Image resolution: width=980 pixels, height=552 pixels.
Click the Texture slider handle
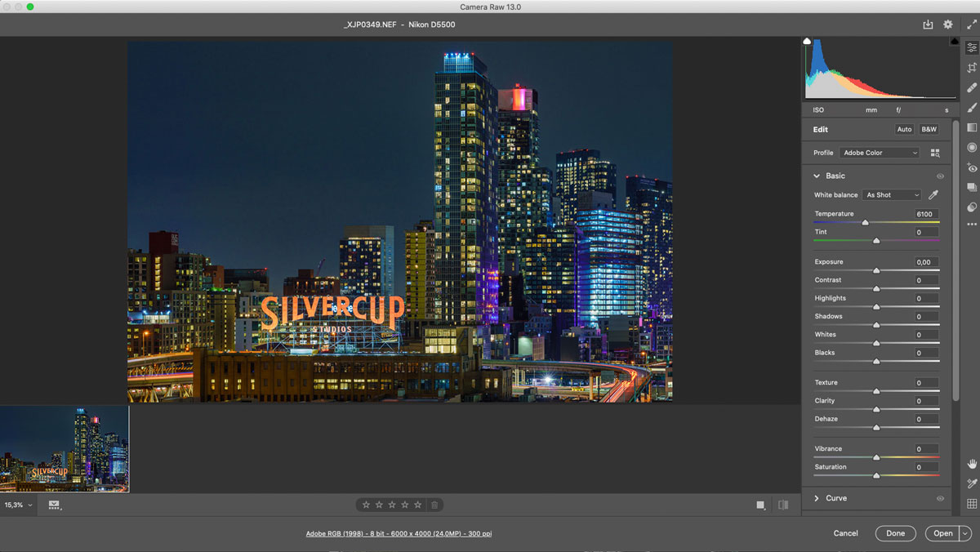coord(876,391)
